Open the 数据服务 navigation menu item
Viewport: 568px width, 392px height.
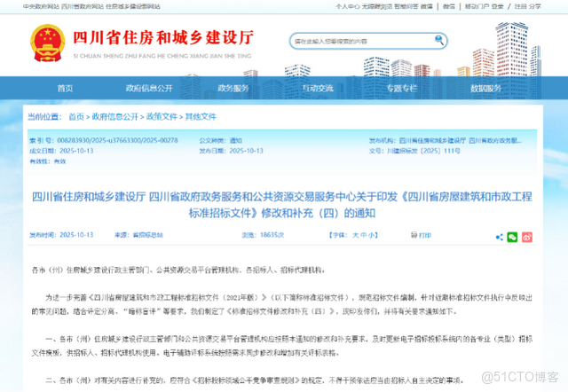[x=485, y=88]
